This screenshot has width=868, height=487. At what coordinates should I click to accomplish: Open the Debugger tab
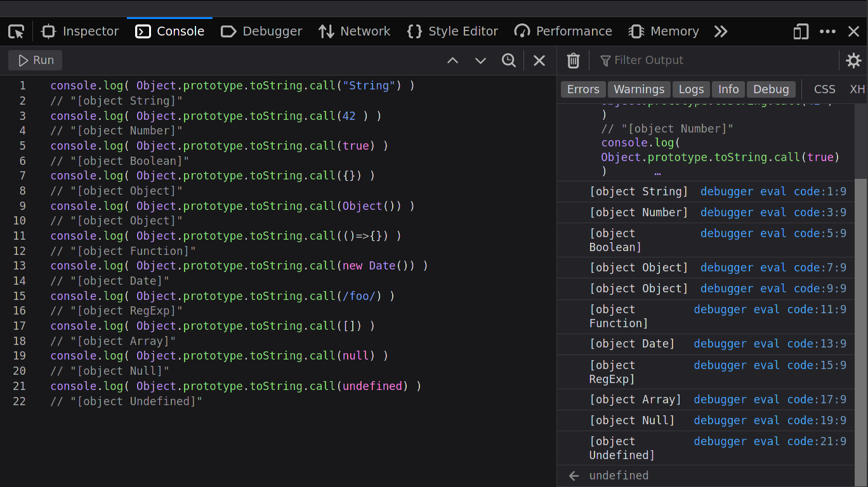click(261, 31)
